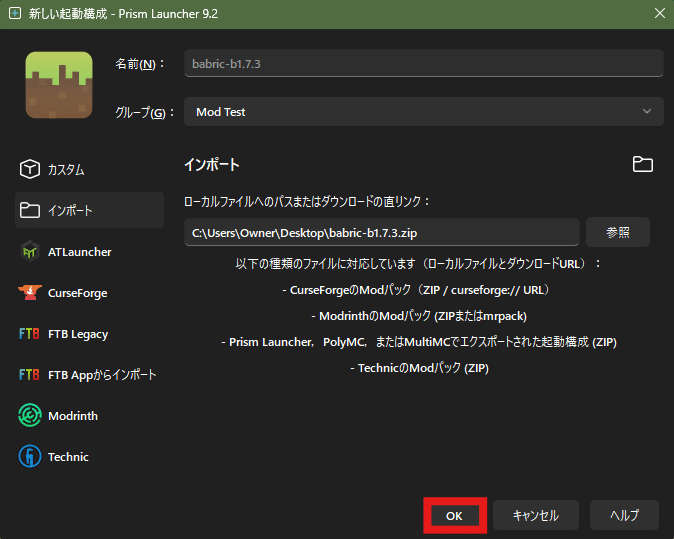Select the インポート sidebar entry
674x539 pixels.
coord(89,210)
